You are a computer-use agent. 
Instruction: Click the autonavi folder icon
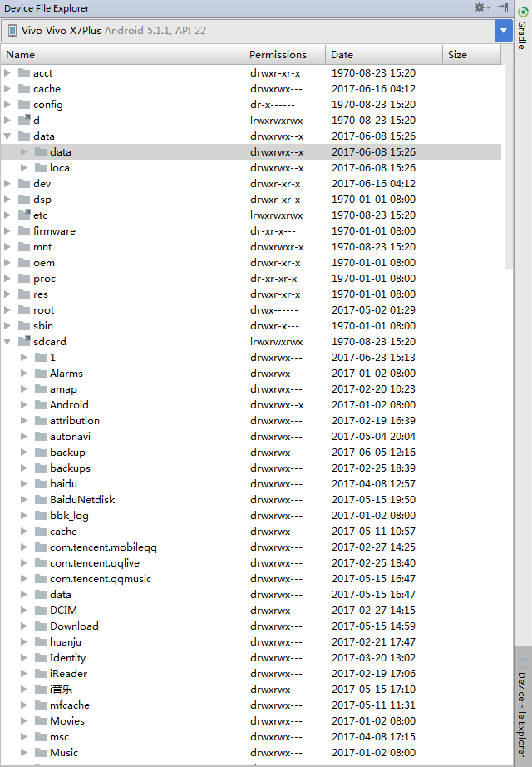41,437
